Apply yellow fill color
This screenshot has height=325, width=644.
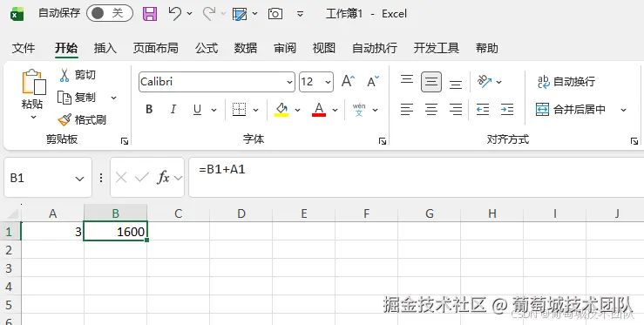coord(281,109)
